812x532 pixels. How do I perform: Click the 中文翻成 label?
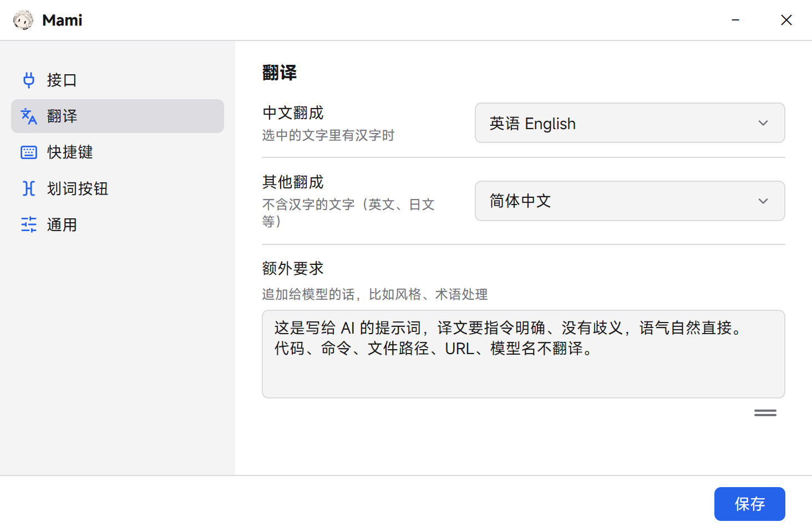[293, 113]
